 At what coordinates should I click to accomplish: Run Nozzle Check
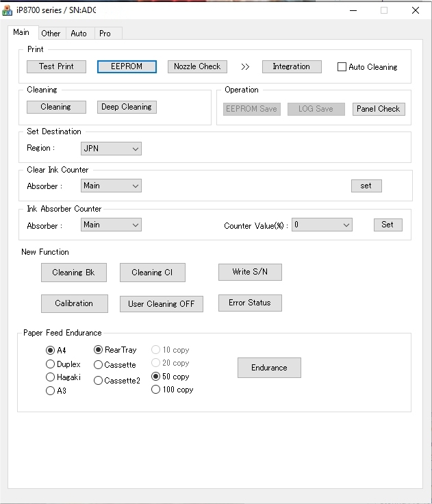[x=196, y=66]
